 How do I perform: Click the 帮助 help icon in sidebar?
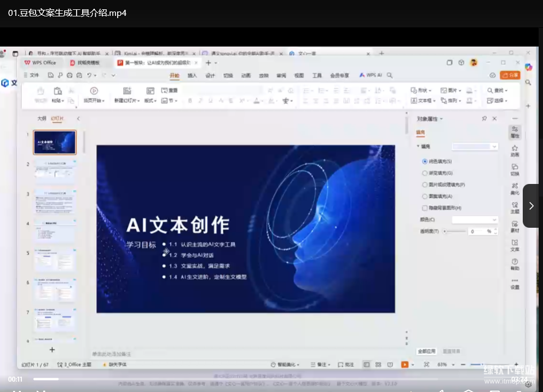tap(515, 264)
